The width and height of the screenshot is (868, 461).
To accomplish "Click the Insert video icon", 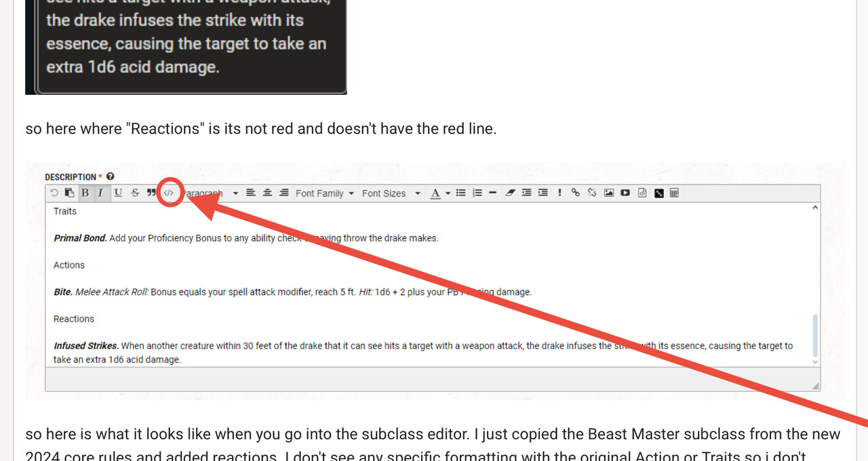I will (625, 193).
